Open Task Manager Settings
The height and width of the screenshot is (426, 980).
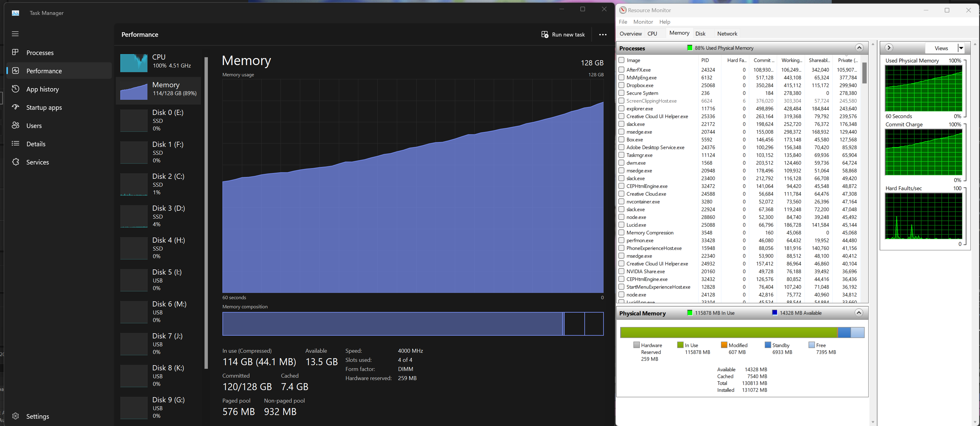37,417
